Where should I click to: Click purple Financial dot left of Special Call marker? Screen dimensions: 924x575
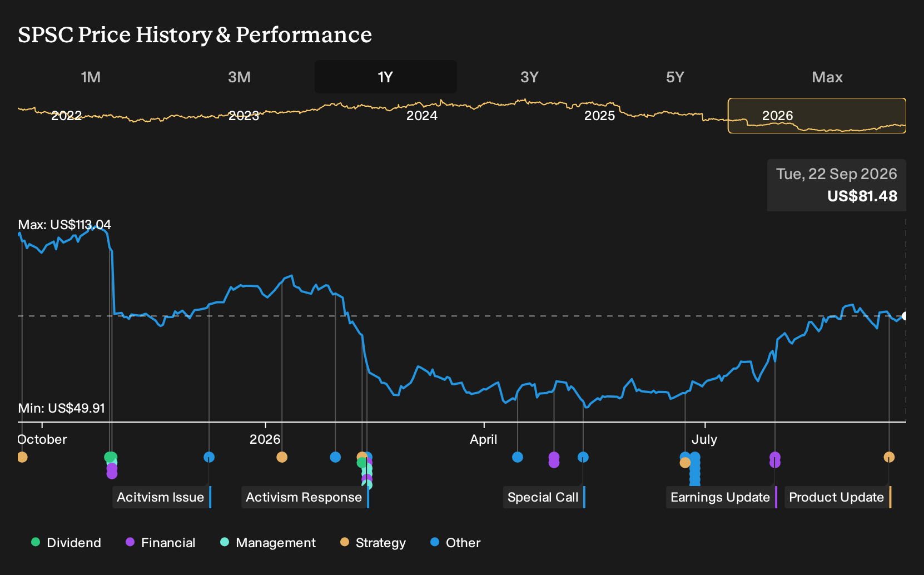(554, 457)
